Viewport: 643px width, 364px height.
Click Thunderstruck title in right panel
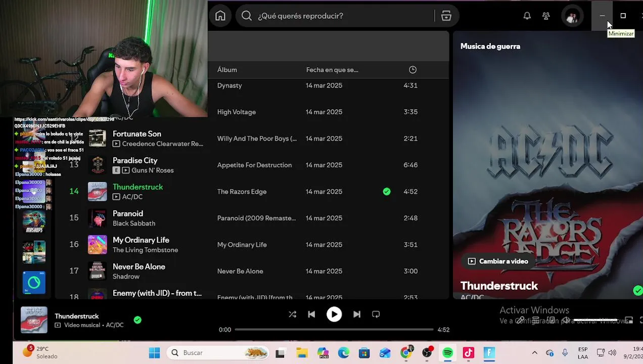[499, 286]
